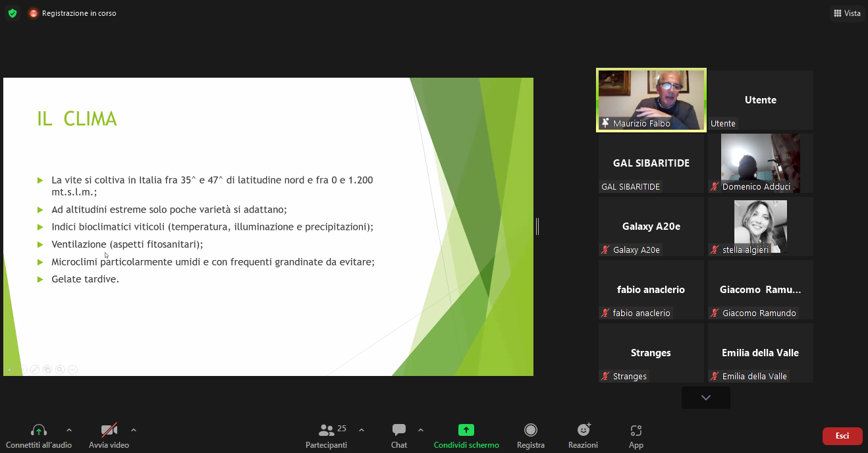Click the bullet "Ad altitudini estreme solo poche varietà"
The image size is (868, 453).
pos(169,209)
